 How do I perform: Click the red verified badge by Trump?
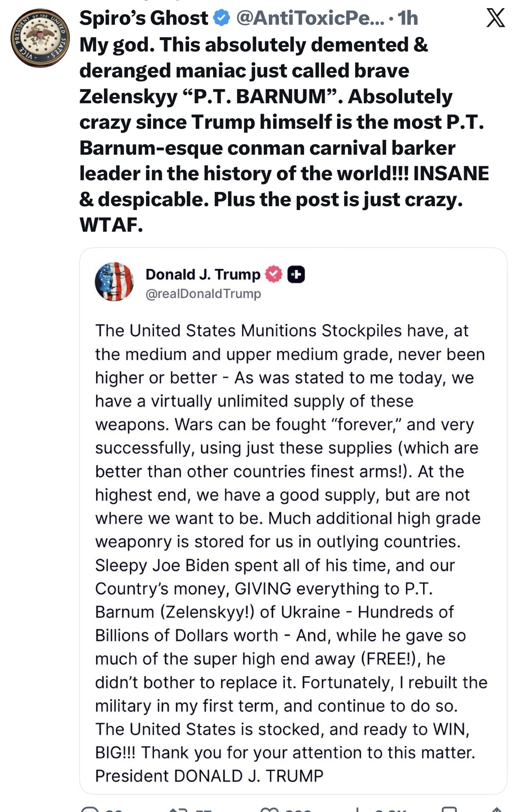[273, 274]
